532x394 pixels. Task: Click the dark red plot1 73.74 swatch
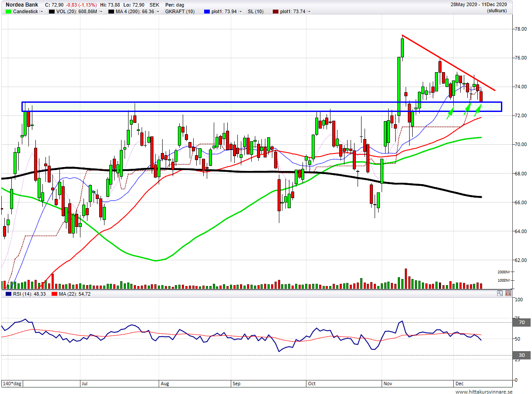[x=276, y=11]
